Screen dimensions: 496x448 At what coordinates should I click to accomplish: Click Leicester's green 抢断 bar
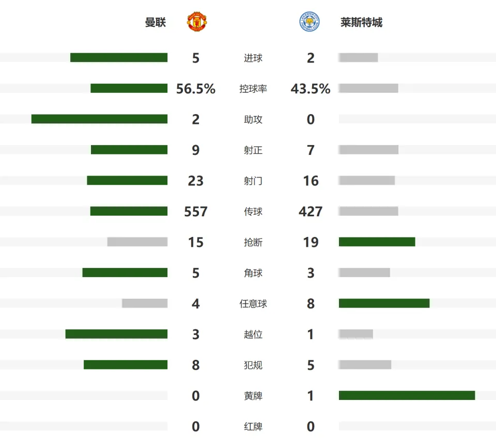point(377,242)
